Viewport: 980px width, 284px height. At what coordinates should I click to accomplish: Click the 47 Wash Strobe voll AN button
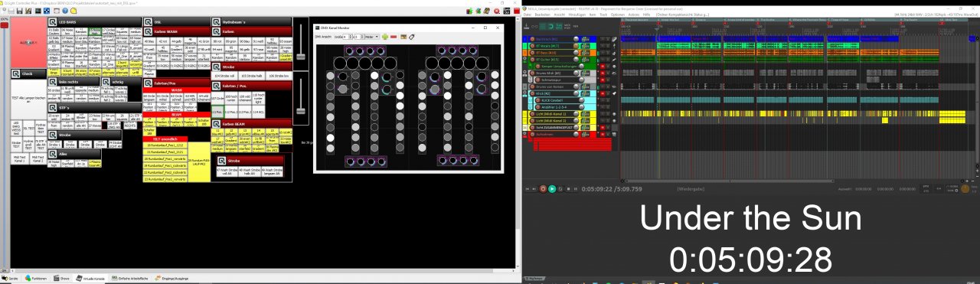(223, 171)
